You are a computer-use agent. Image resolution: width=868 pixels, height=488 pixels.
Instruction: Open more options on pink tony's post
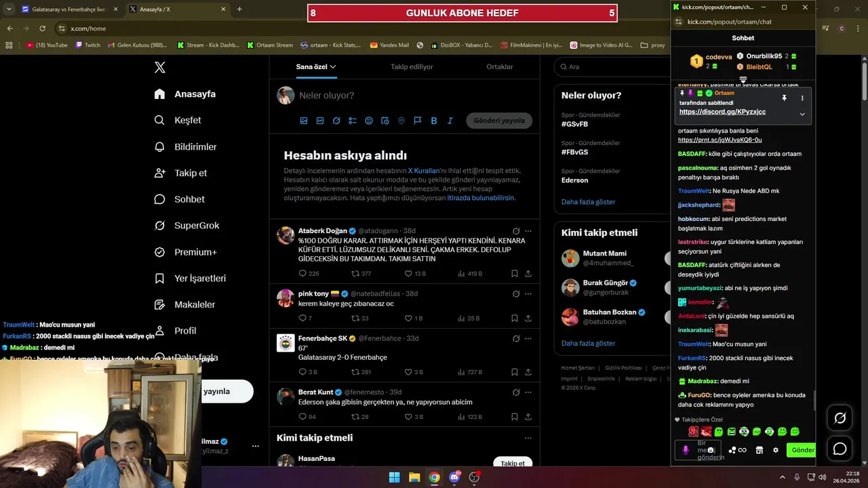528,294
